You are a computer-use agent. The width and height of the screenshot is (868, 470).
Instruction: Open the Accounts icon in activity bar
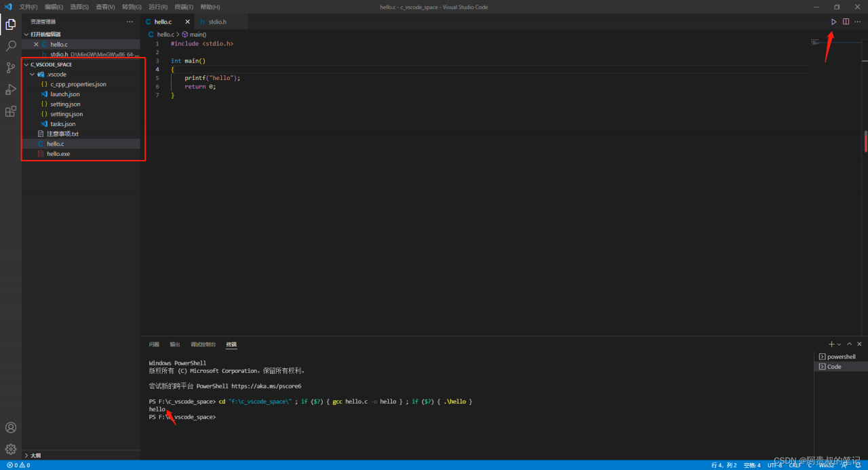tap(11, 428)
